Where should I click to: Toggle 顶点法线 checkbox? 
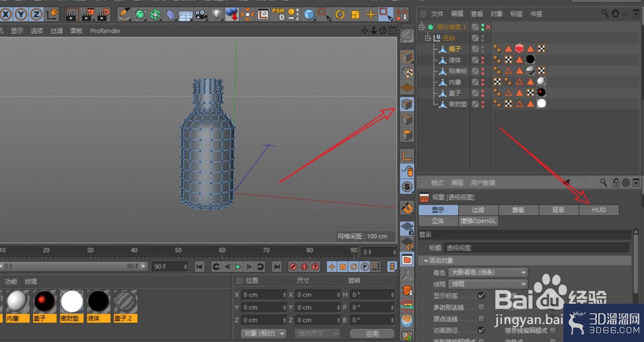point(481,319)
